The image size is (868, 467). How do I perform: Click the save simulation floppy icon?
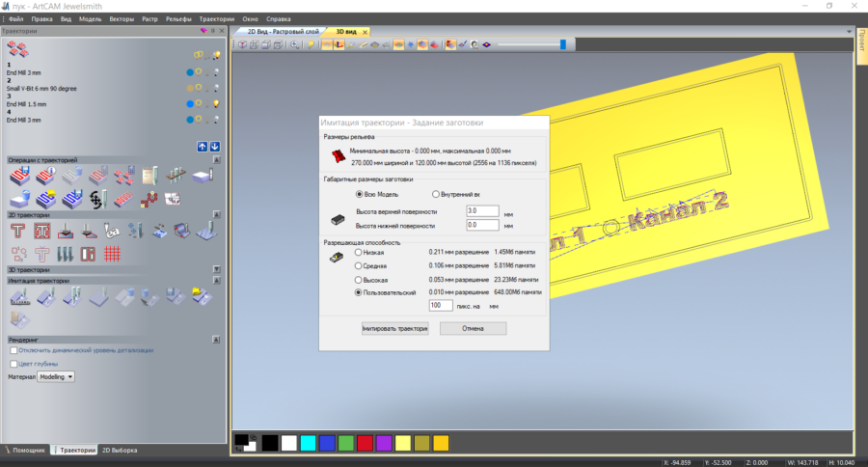(176, 297)
